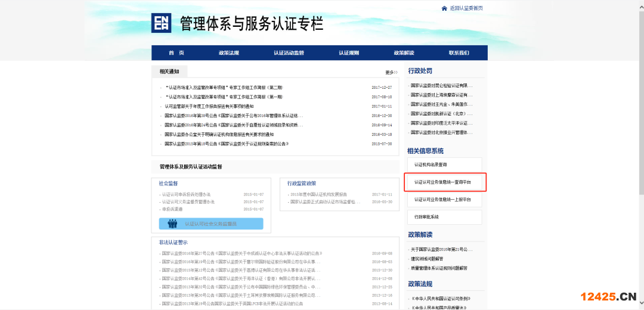Open 认证认可申诉投诉处理办法 link
644x310 pixels.
[x=186, y=194]
